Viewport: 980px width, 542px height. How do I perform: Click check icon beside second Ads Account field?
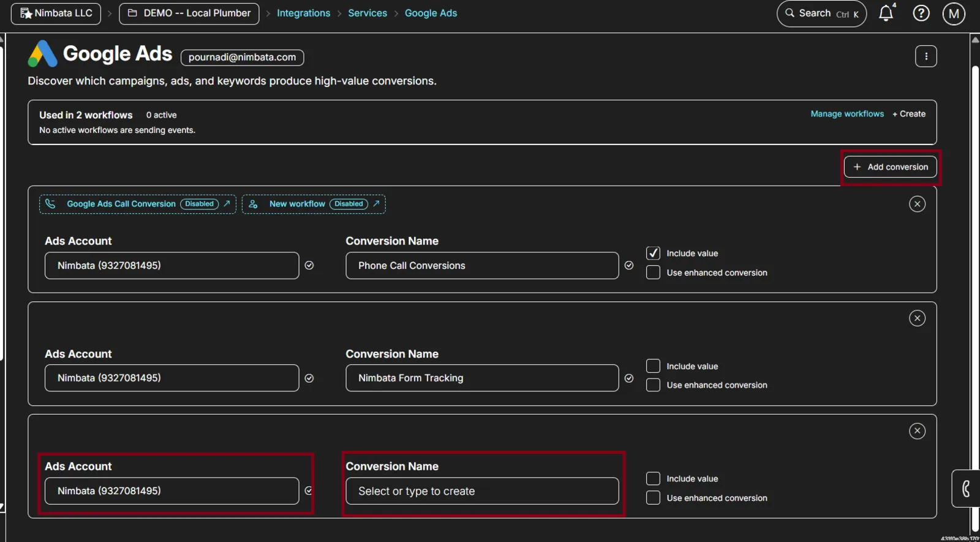pyautogui.click(x=309, y=378)
